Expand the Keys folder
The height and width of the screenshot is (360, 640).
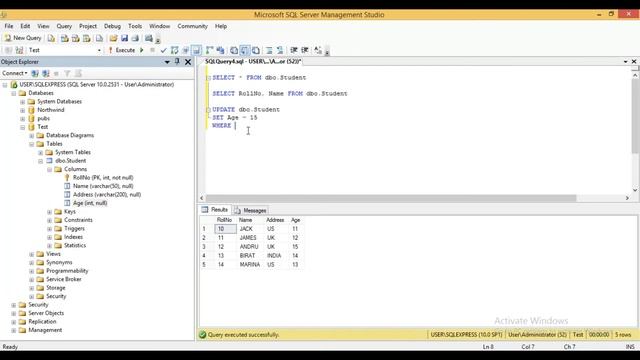49,212
